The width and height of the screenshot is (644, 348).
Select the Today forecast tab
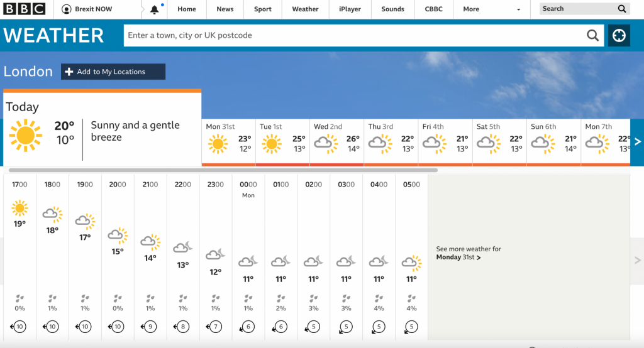coord(103,128)
